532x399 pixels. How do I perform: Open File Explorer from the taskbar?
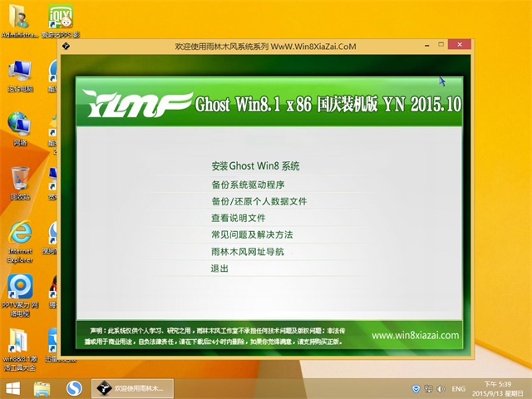pyautogui.click(x=42, y=388)
